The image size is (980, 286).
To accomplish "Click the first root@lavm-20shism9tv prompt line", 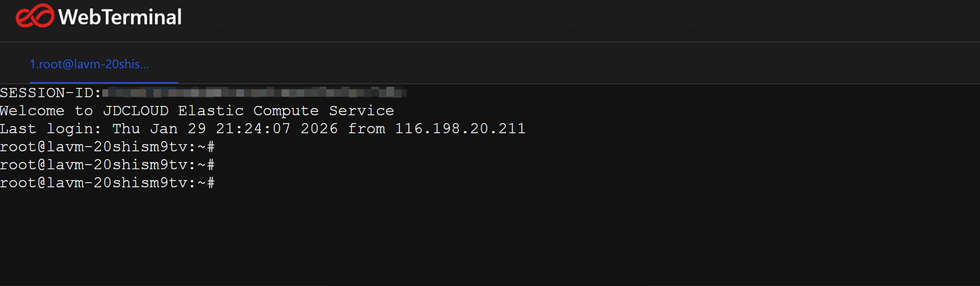I will click(107, 147).
